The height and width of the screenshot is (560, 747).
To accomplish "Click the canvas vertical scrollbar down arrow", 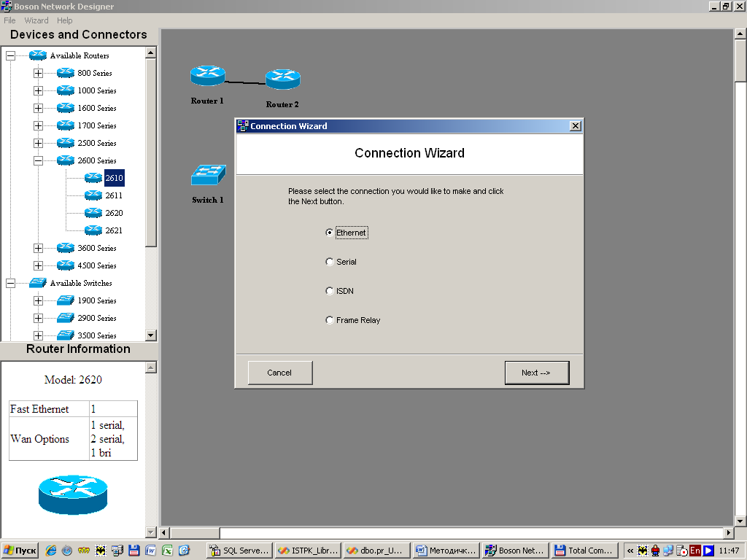I will pos(740,521).
